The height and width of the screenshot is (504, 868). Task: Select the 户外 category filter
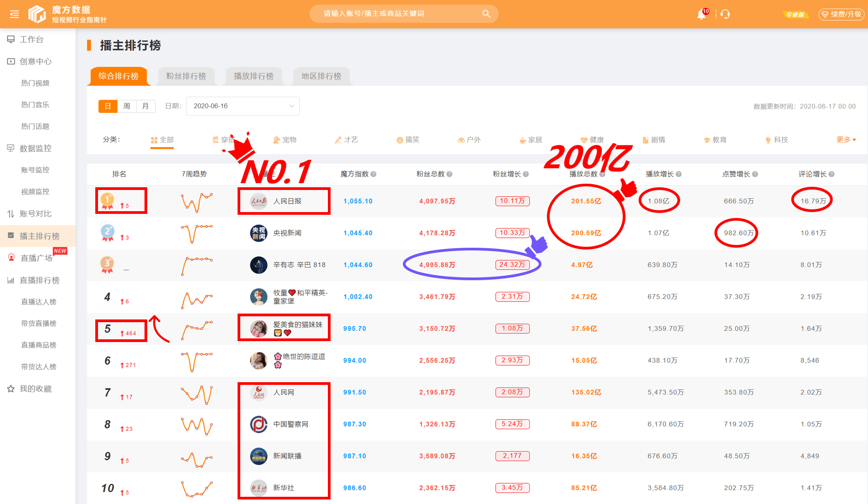(x=469, y=140)
